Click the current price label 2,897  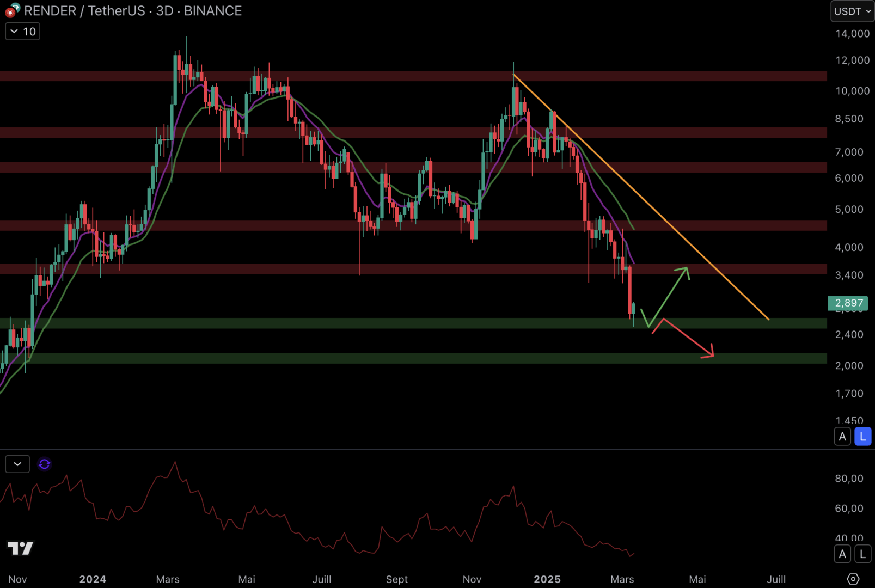(x=848, y=303)
